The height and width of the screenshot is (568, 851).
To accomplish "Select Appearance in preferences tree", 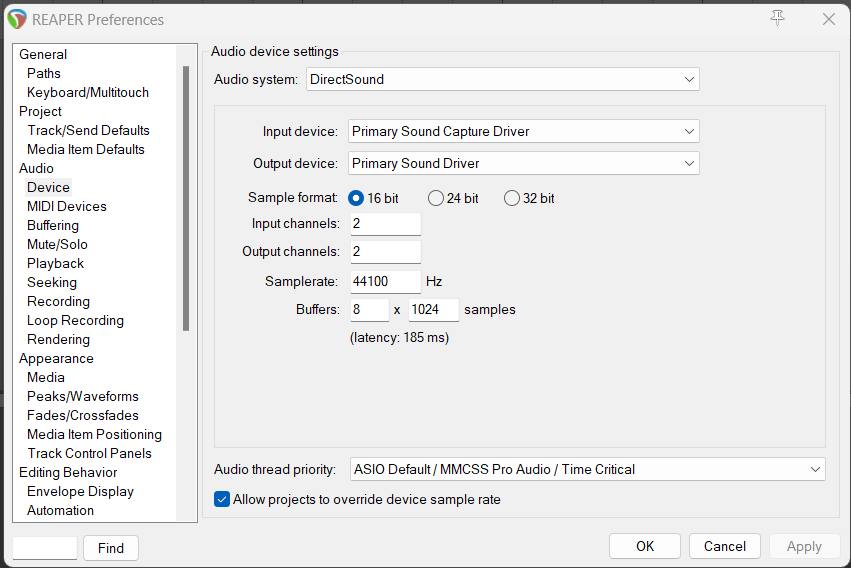I will 56,359.
